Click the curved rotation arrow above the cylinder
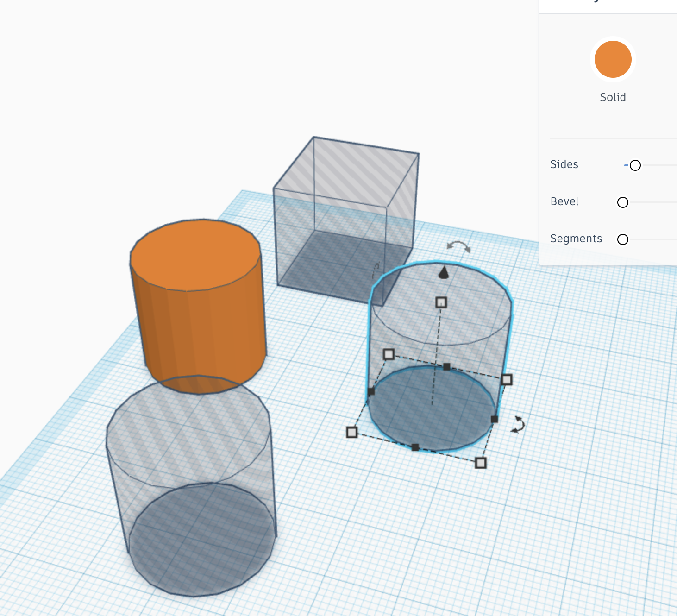677x616 pixels. tap(458, 246)
